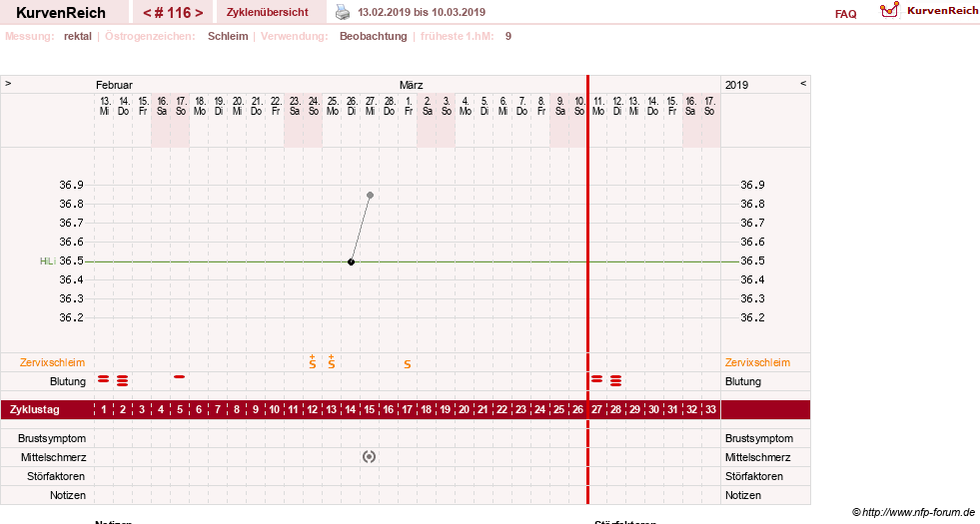
Task: Select the S mucus symbol on day 17
Action: pos(407,364)
